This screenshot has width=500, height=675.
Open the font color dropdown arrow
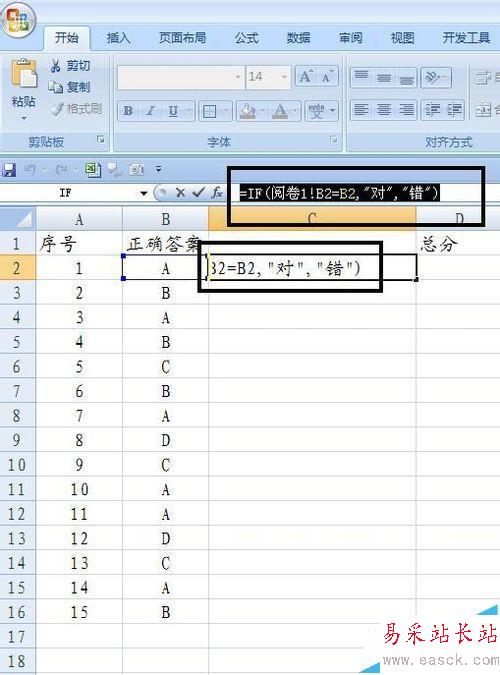pyautogui.click(x=295, y=111)
